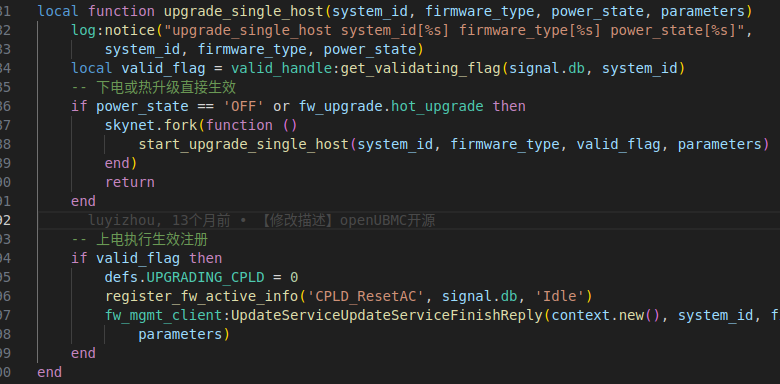Click the 'Idle' string

(560, 296)
